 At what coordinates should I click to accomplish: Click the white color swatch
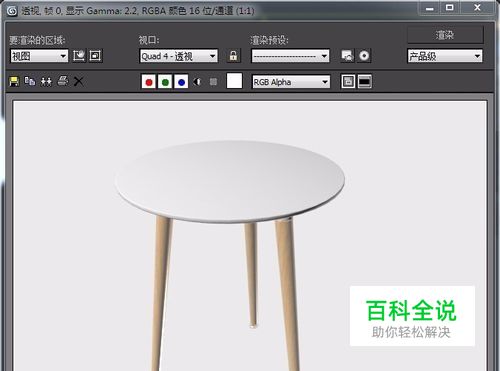coord(234,81)
